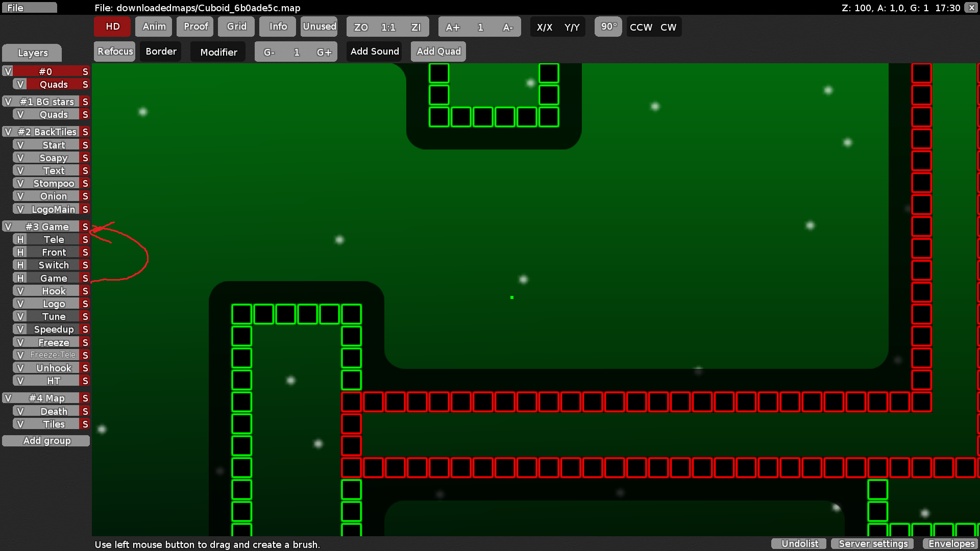Toggle visibility of the Speedup layer
980x551 pixels.
coord(20,329)
